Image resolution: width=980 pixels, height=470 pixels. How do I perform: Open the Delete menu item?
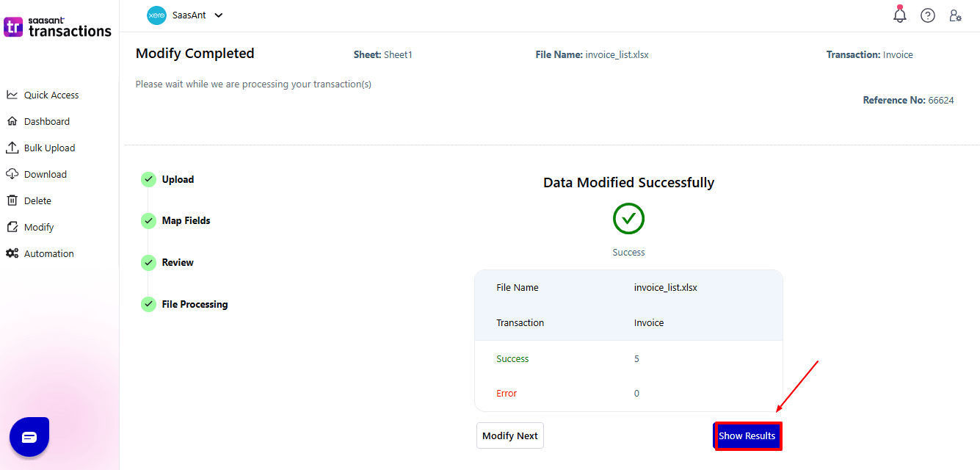tap(37, 200)
